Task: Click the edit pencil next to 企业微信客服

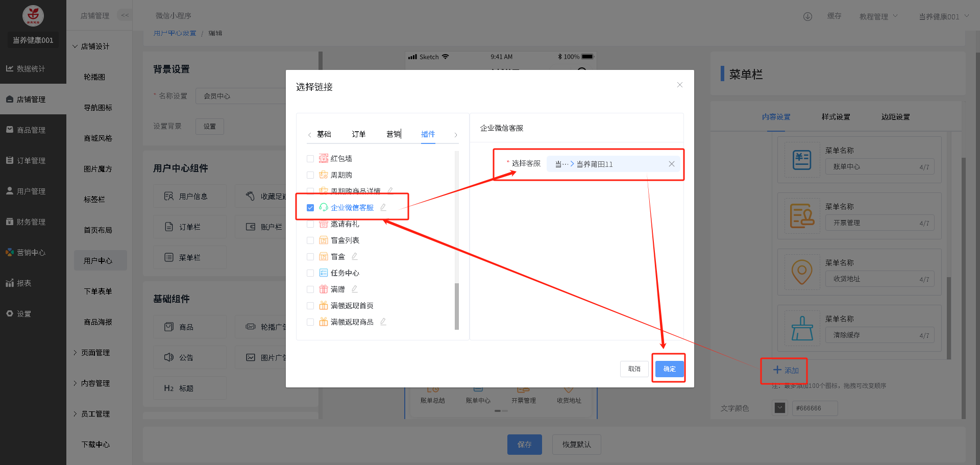Action: [x=383, y=207]
